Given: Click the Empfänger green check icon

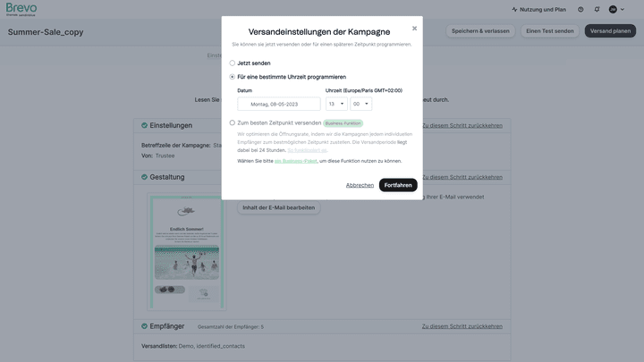Looking at the screenshot, I should click(x=144, y=326).
